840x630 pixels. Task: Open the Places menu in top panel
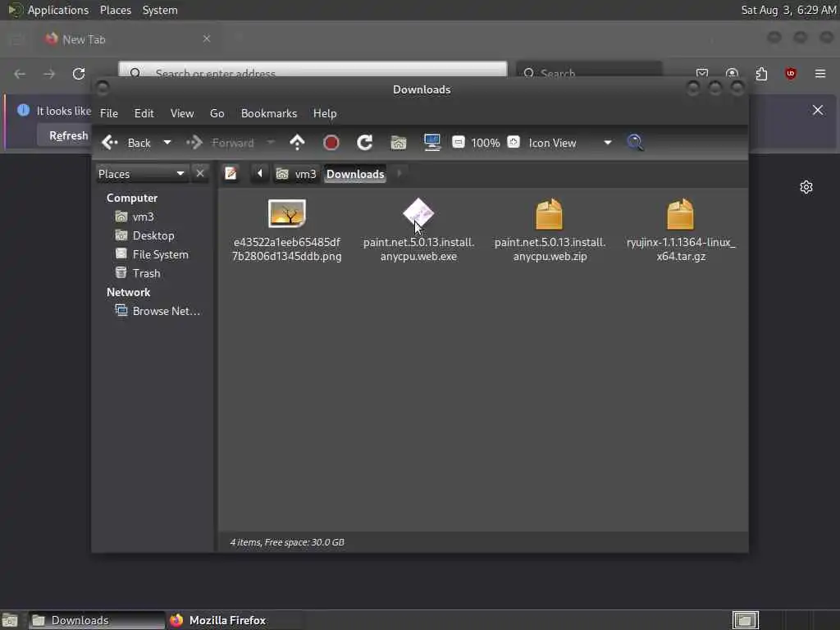116,10
